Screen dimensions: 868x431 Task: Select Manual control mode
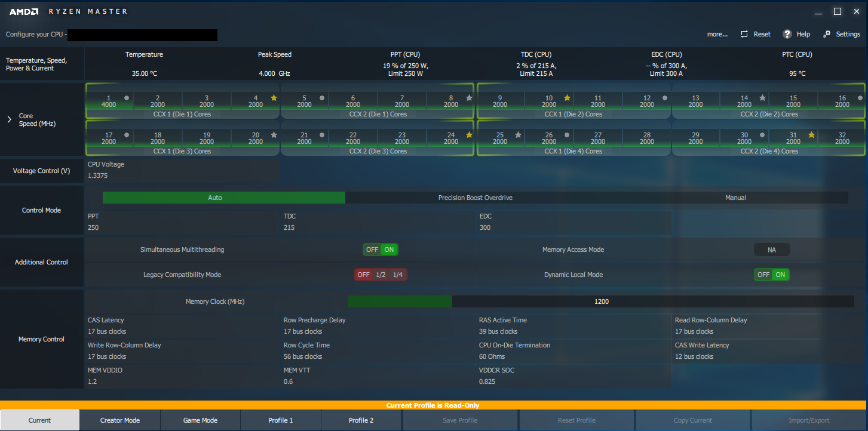pyautogui.click(x=736, y=198)
